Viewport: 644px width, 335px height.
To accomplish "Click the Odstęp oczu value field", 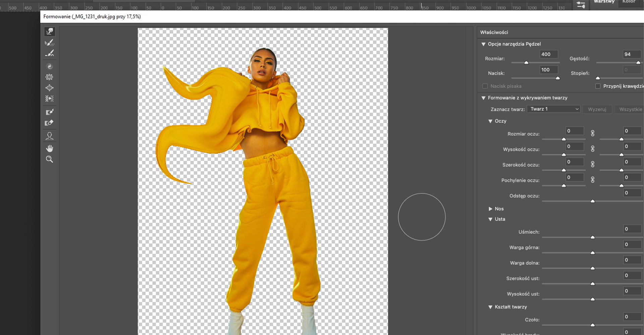I will 632,193.
